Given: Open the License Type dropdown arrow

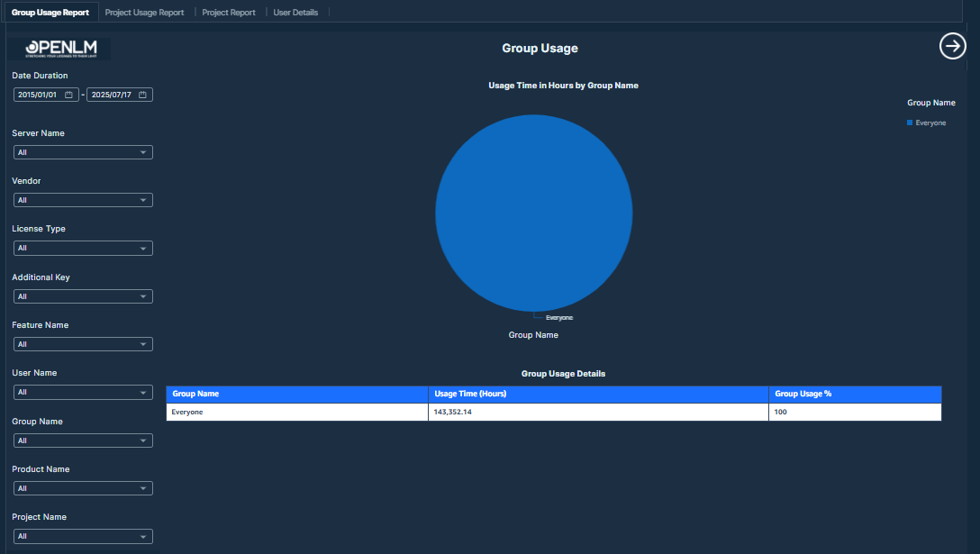Looking at the screenshot, I should [x=144, y=248].
